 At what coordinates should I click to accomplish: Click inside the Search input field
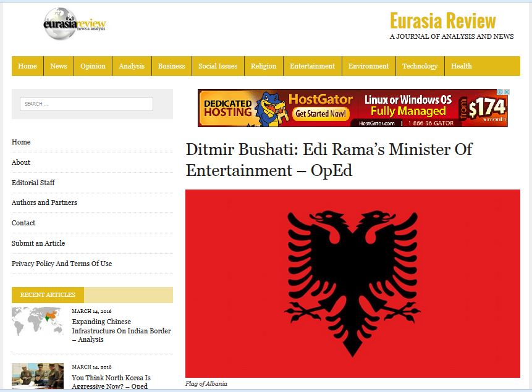[86, 104]
